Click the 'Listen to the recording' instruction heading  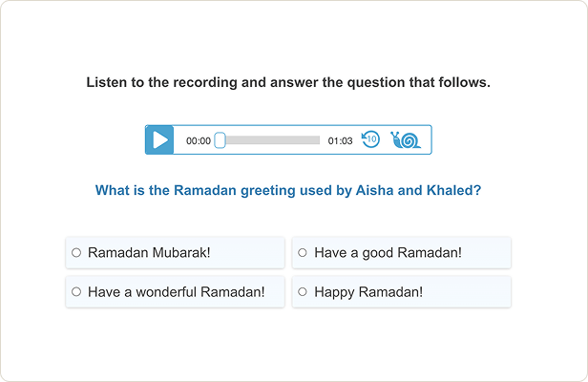[288, 82]
